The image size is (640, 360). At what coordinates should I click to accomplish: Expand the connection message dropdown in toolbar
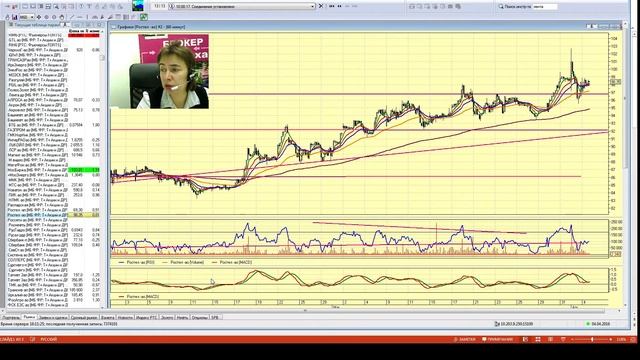(313, 7)
